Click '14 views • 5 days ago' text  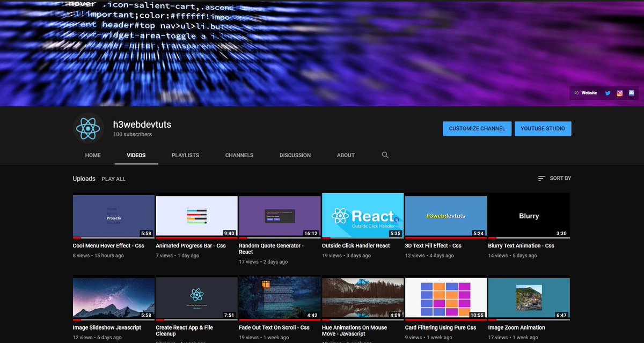click(513, 256)
